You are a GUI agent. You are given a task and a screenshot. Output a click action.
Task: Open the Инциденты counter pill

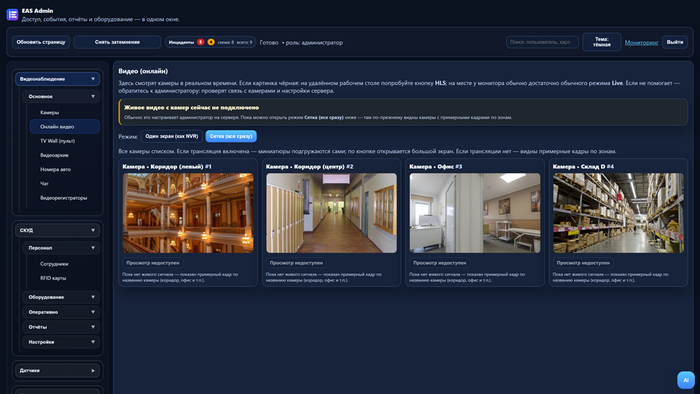210,42
